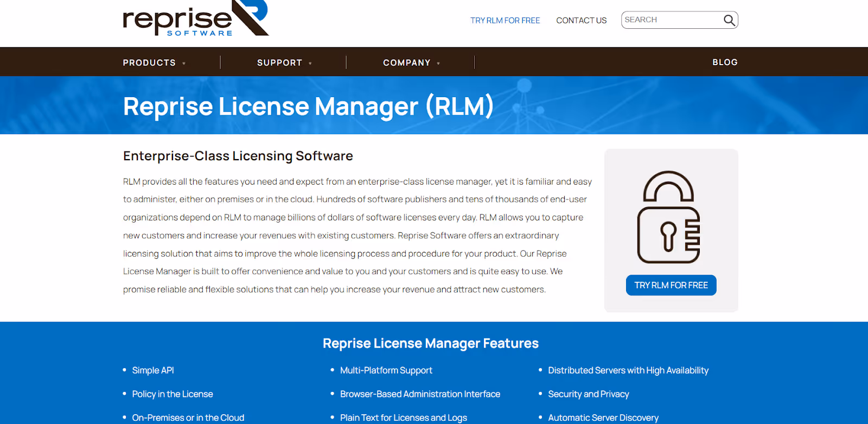Select the Multi-Platform Support feature
Viewport: 868px width, 424px height.
coord(386,370)
